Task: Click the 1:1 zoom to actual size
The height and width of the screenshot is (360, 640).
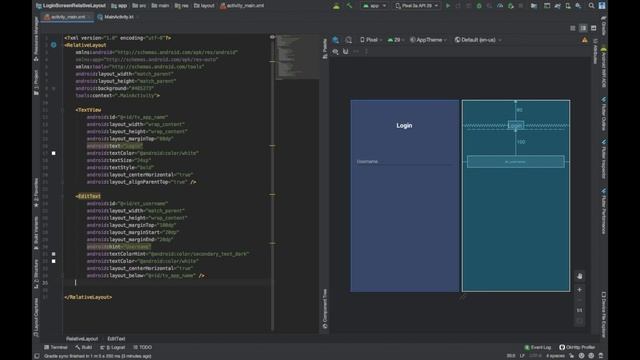Action: coord(580,310)
